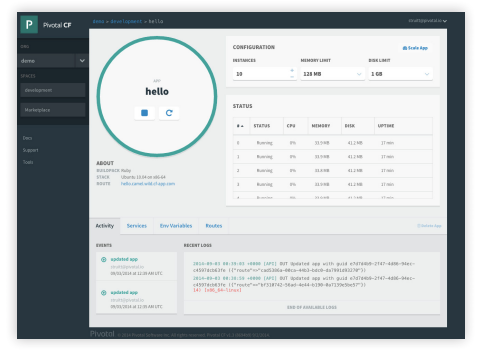This screenshot has height=361, width=497.
Task: Select the development space in the sidebar
Action: coord(53,90)
